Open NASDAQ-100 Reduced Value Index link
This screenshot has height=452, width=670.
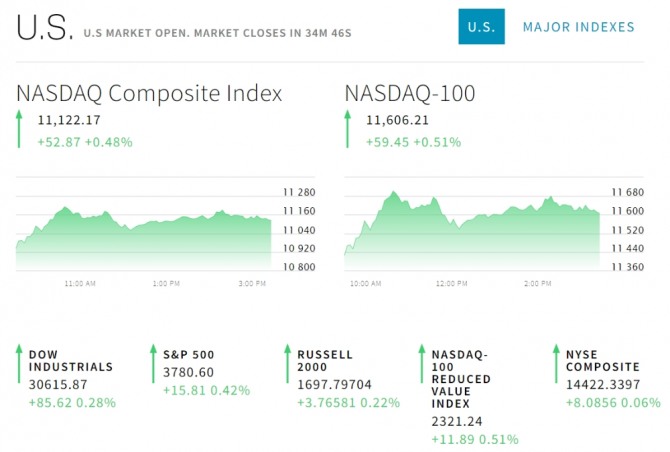pyautogui.click(x=458, y=378)
